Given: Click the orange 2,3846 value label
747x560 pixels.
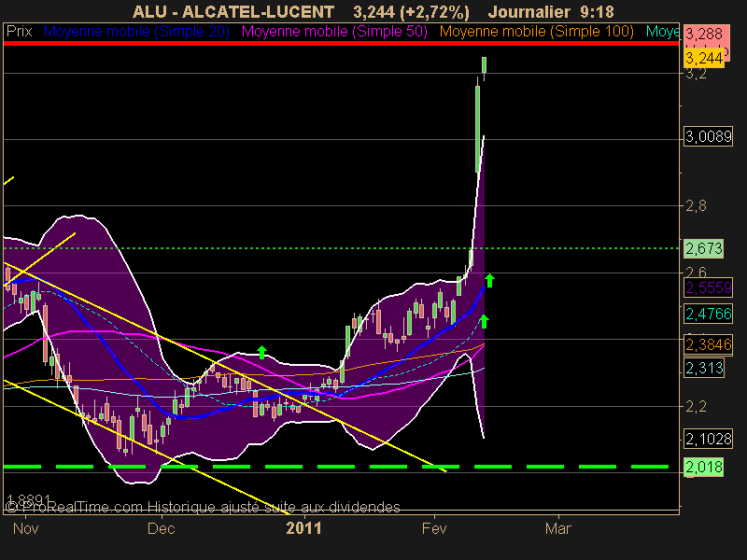Looking at the screenshot, I should pos(708,344).
